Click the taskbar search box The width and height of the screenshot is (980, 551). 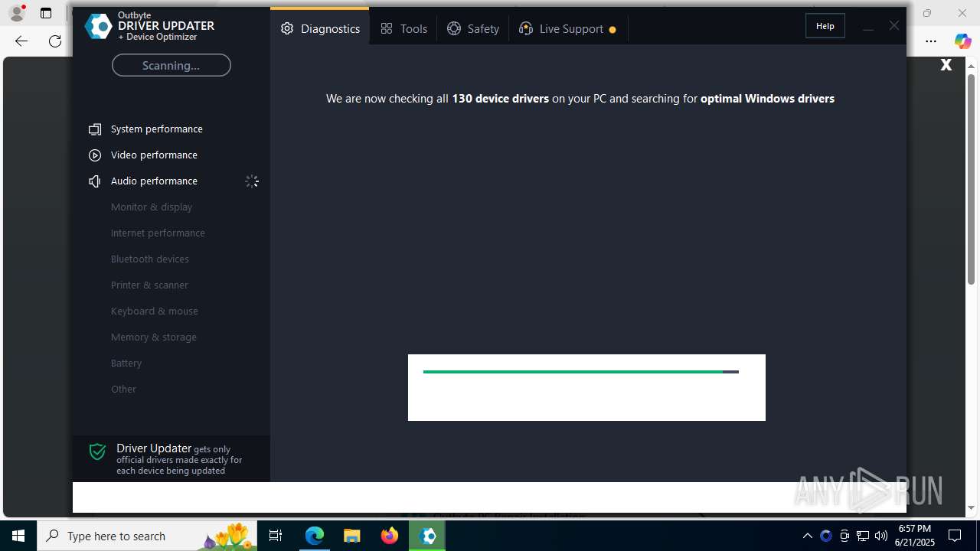pyautogui.click(x=147, y=536)
